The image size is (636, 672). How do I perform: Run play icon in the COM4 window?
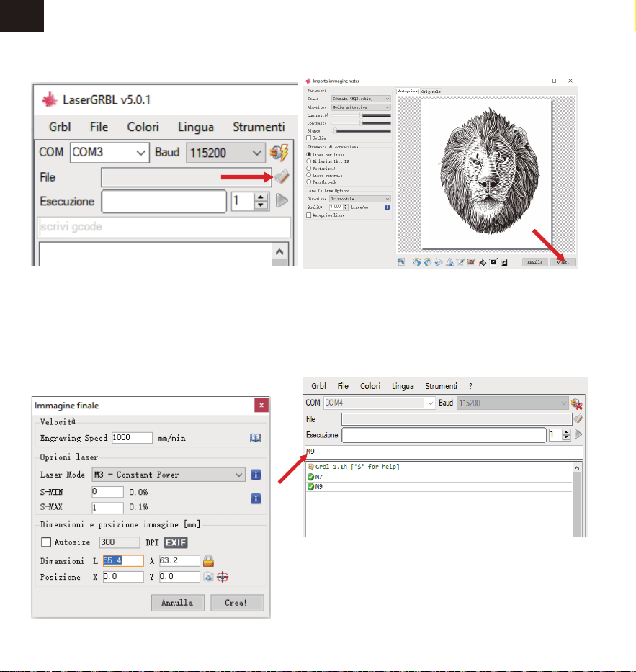(x=578, y=434)
